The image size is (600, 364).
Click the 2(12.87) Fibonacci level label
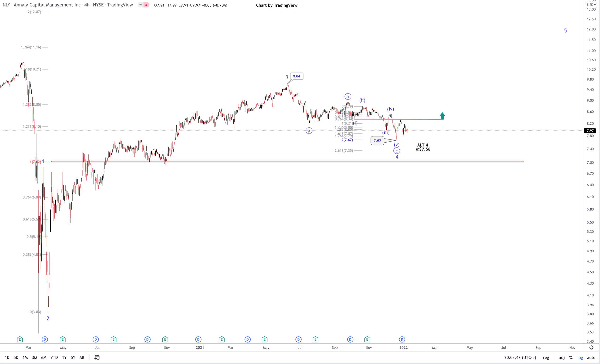[x=34, y=12]
